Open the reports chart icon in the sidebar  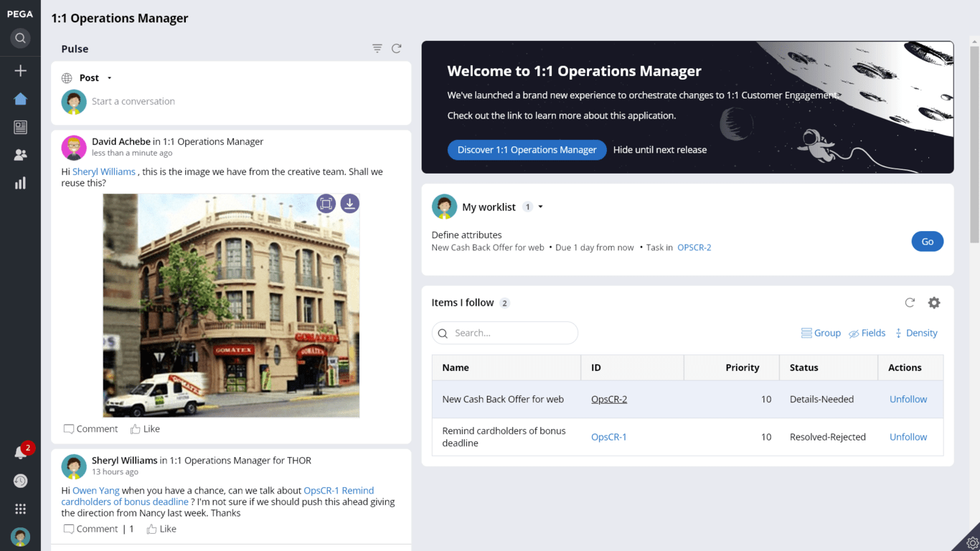tap(20, 182)
